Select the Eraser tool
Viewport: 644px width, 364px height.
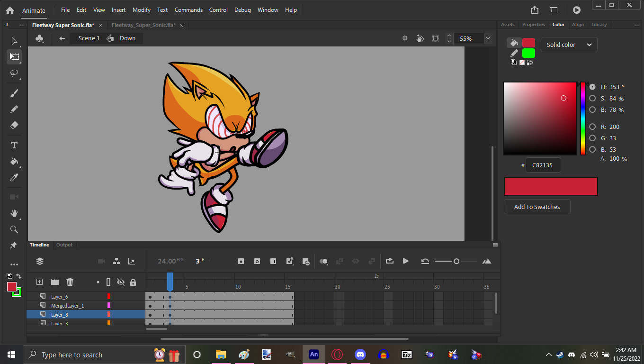[x=14, y=125]
